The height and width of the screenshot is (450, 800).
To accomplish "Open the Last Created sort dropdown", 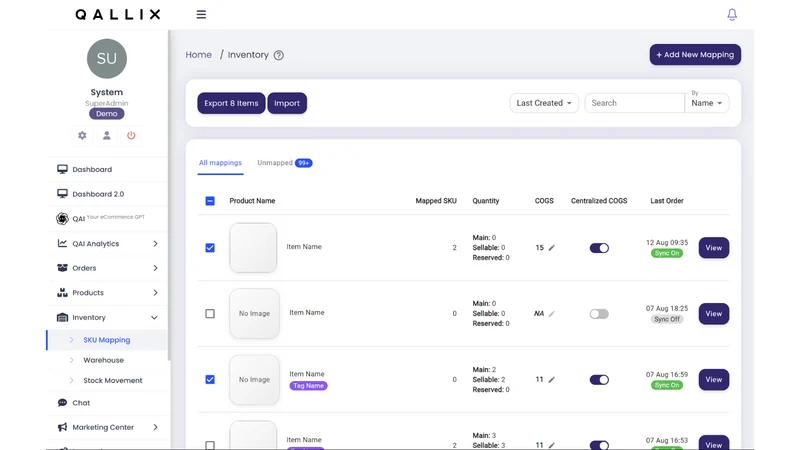I will tap(544, 103).
